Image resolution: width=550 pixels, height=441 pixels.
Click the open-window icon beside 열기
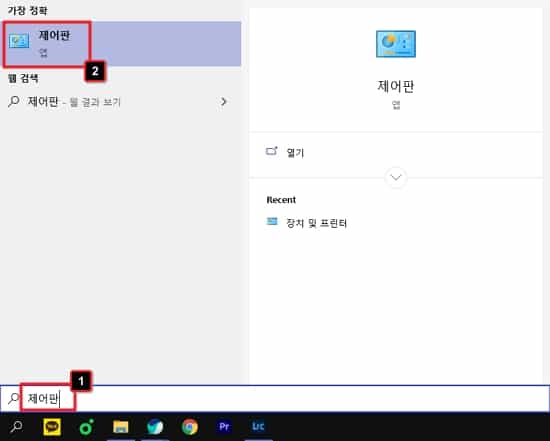pyautogui.click(x=271, y=151)
